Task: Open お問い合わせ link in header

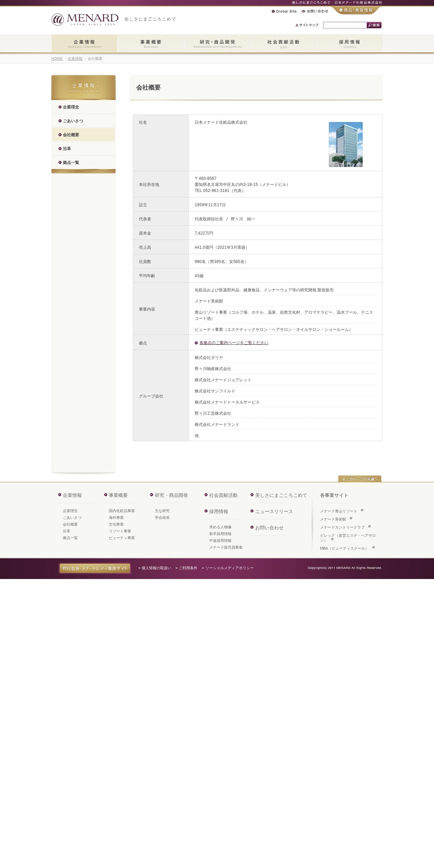Action: click(x=315, y=11)
